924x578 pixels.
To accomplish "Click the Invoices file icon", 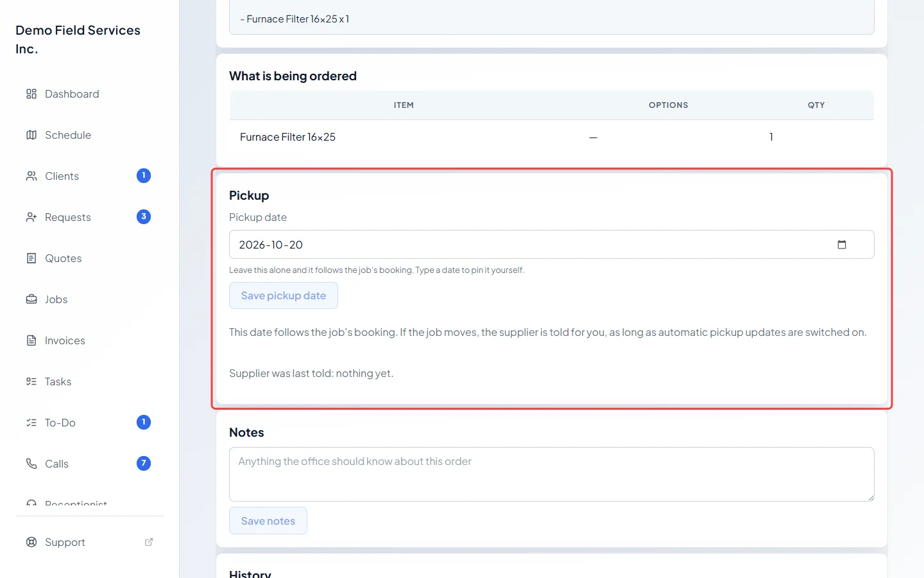I will pyautogui.click(x=31, y=340).
